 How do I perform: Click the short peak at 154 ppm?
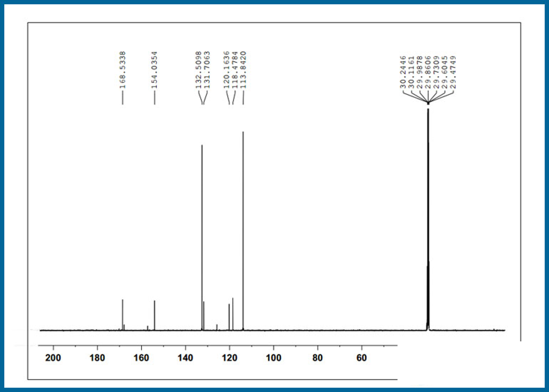tap(154, 315)
